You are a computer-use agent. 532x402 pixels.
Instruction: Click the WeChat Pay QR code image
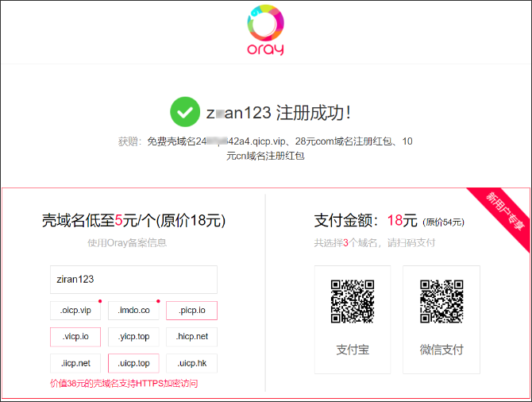[x=441, y=302]
